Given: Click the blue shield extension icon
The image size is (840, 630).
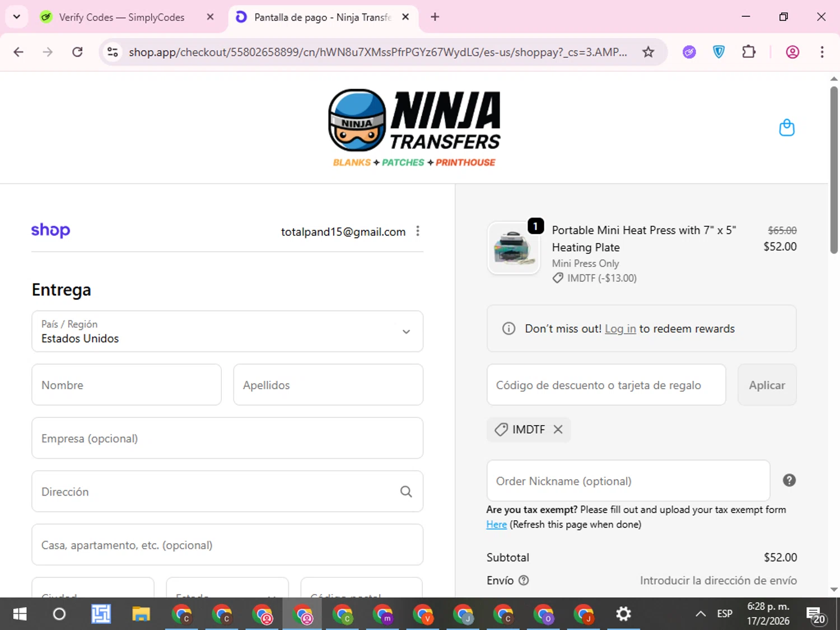Looking at the screenshot, I should (x=719, y=52).
